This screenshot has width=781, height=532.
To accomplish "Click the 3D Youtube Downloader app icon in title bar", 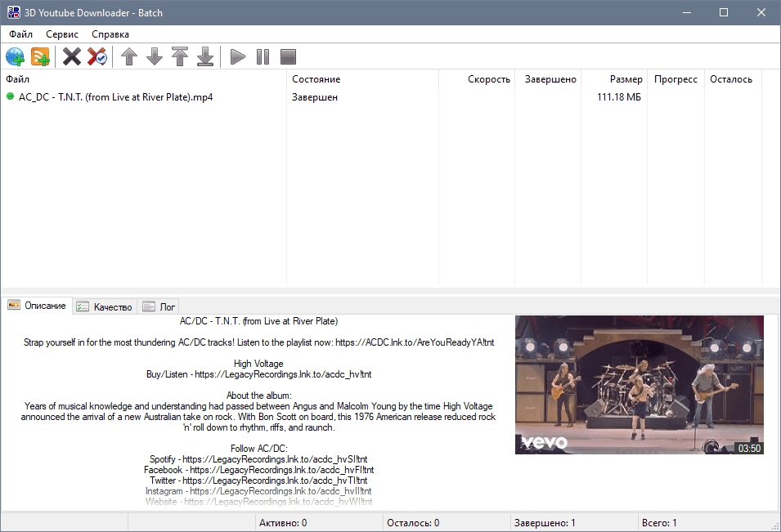I will pyautogui.click(x=13, y=12).
